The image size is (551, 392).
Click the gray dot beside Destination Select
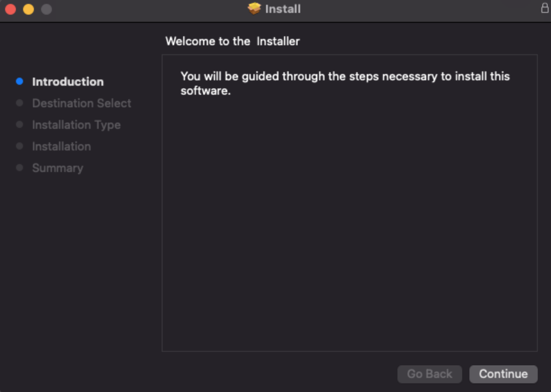click(x=18, y=102)
